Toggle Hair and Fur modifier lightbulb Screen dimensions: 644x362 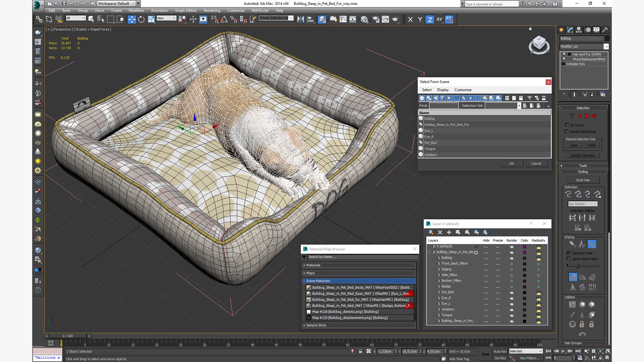point(564,54)
